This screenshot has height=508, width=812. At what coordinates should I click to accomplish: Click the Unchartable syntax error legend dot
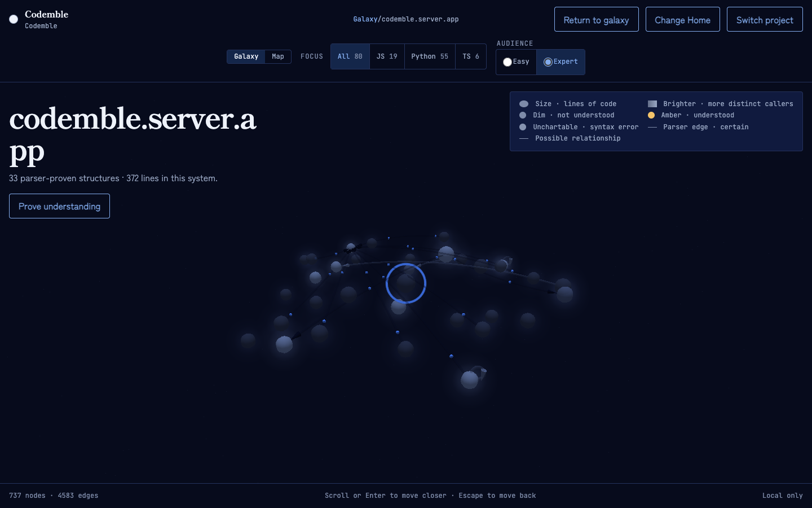tap(523, 127)
